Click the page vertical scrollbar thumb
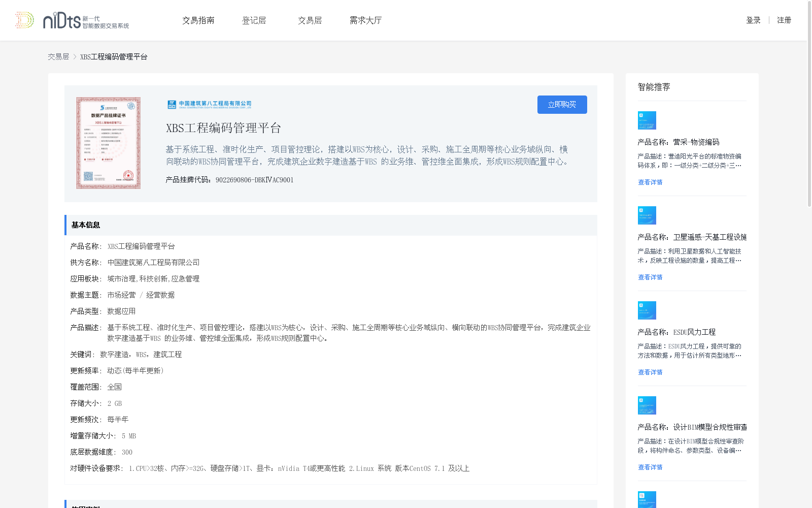The image size is (812, 508). pyautogui.click(x=809, y=104)
